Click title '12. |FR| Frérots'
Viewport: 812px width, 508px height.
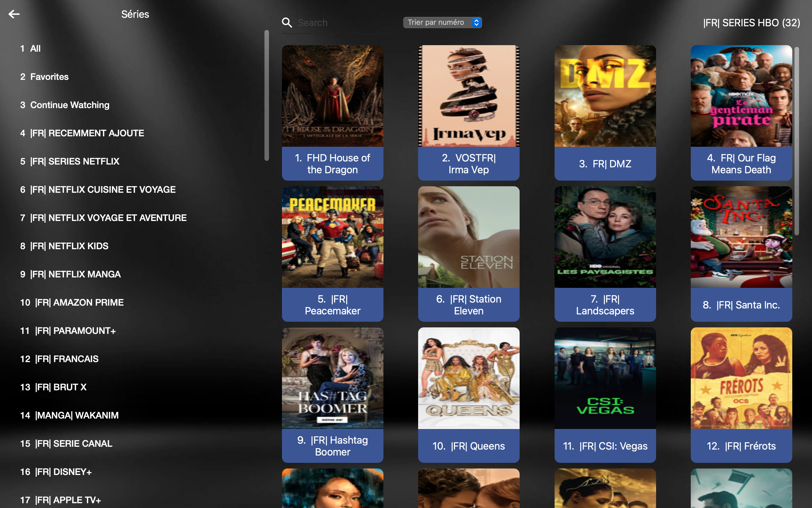[741, 446]
